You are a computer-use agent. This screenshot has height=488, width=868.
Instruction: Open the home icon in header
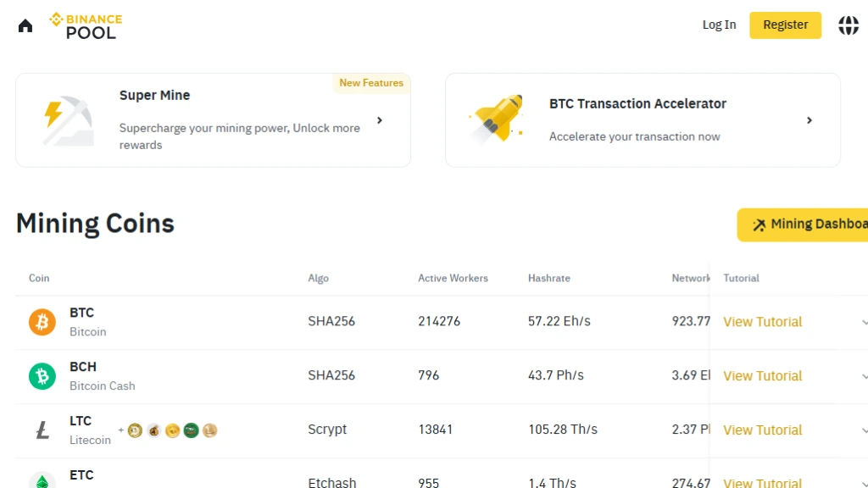[25, 25]
